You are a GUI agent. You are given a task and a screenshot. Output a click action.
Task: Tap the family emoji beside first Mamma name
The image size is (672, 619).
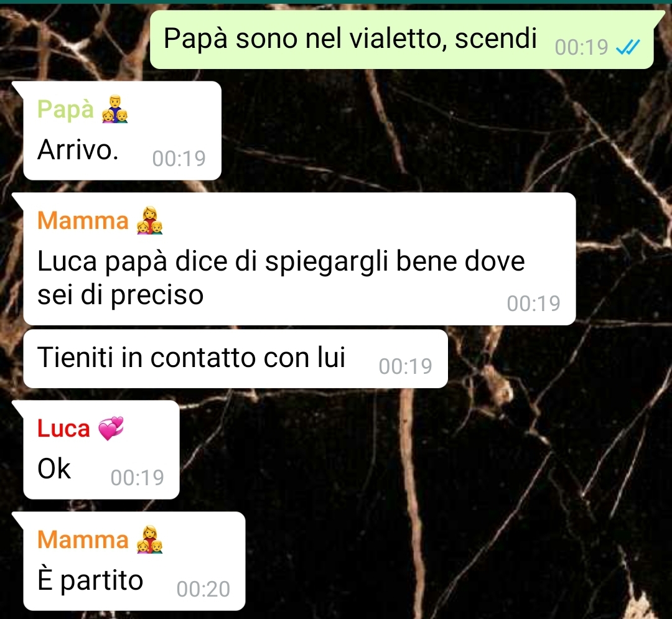click(149, 220)
